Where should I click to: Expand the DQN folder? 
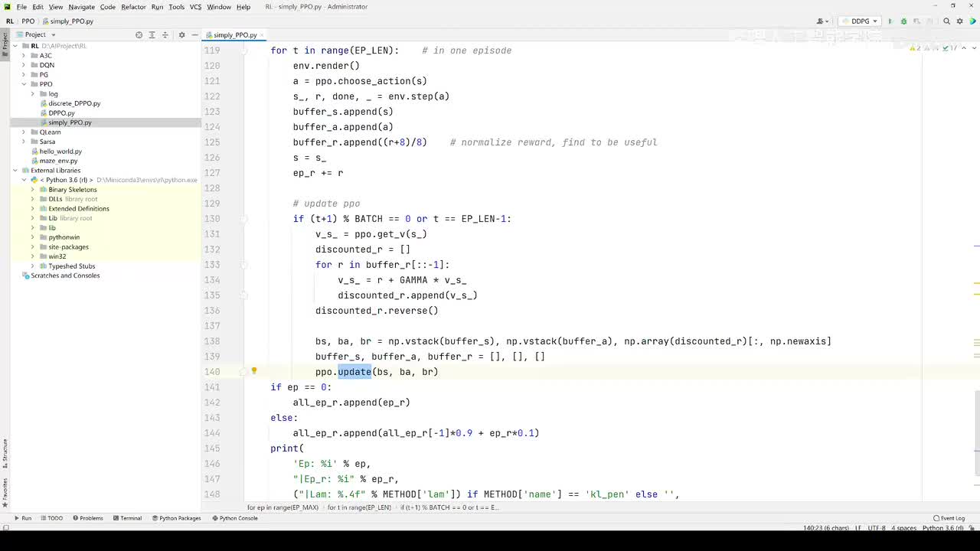(x=24, y=65)
